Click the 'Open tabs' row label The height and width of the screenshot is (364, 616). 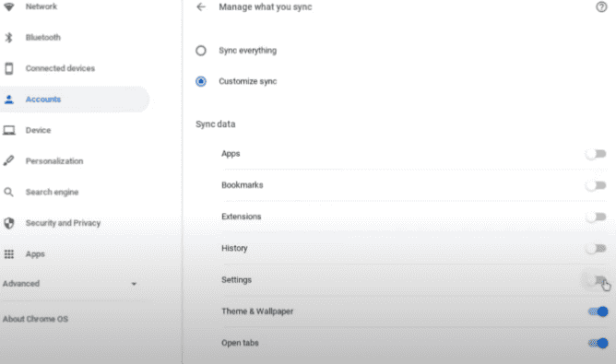[x=240, y=343]
